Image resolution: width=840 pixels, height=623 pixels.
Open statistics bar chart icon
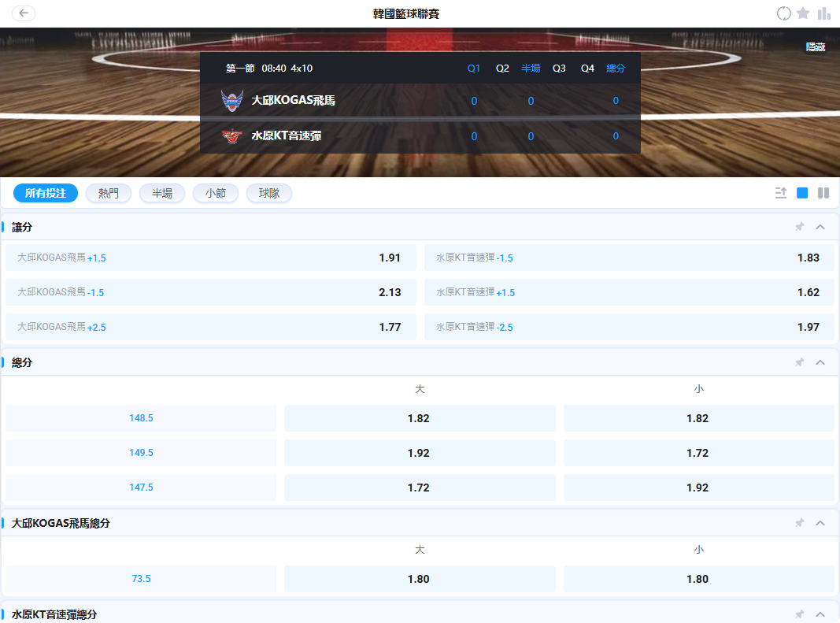tap(823, 13)
